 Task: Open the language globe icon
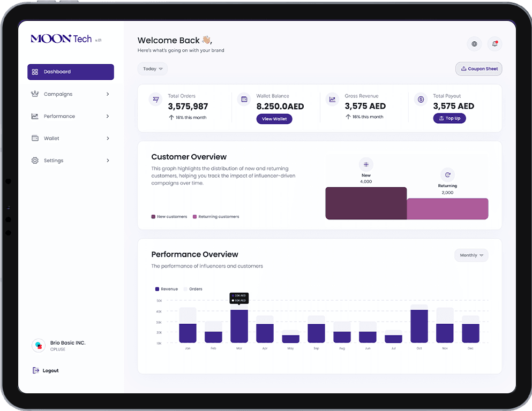(x=474, y=43)
